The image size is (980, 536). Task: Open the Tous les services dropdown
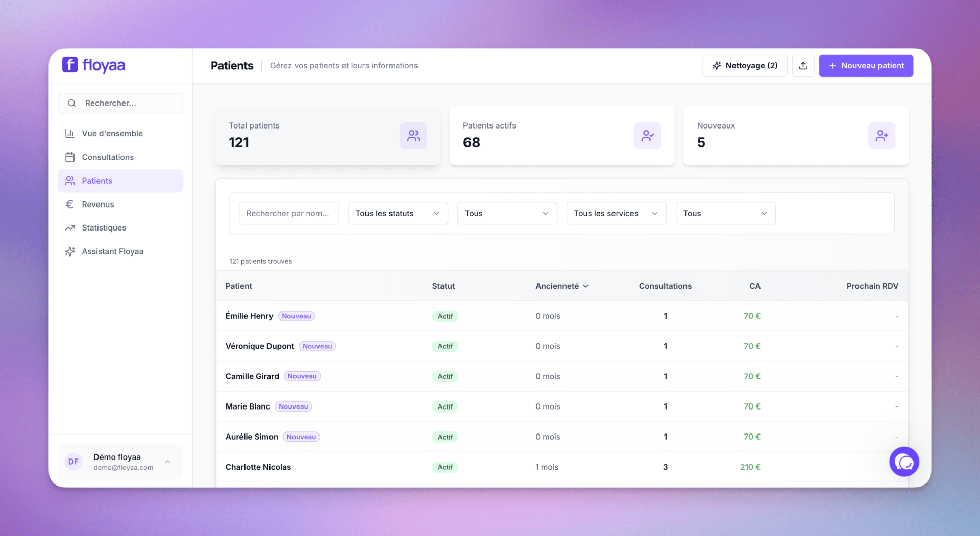616,213
